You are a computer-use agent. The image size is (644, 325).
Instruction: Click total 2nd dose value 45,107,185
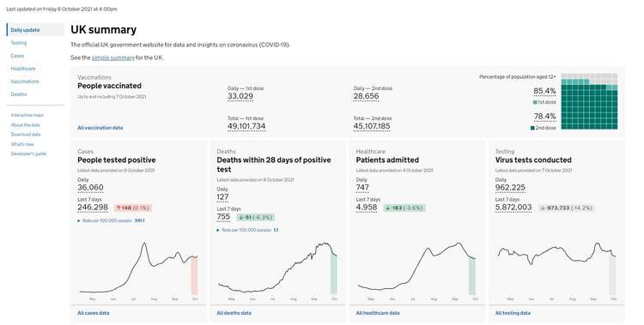[x=372, y=126]
